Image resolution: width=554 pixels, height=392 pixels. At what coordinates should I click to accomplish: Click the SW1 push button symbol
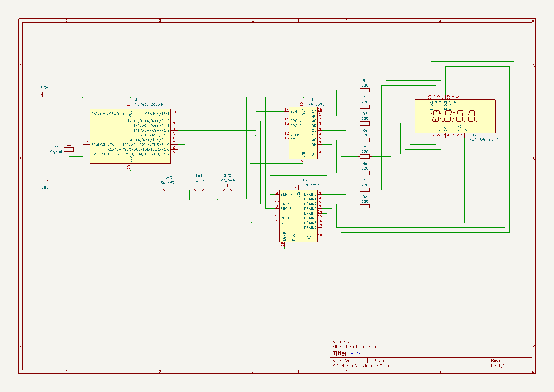199,189
